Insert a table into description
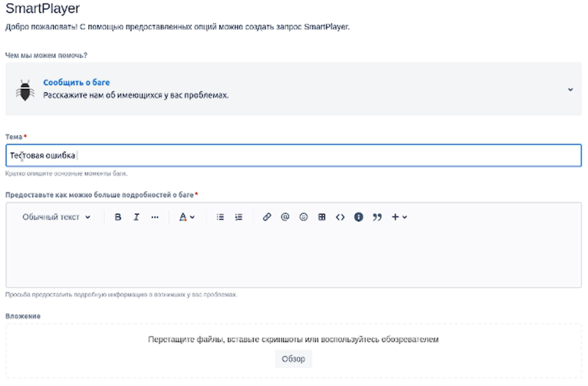Screen dimensions: 588x386 pos(322,217)
